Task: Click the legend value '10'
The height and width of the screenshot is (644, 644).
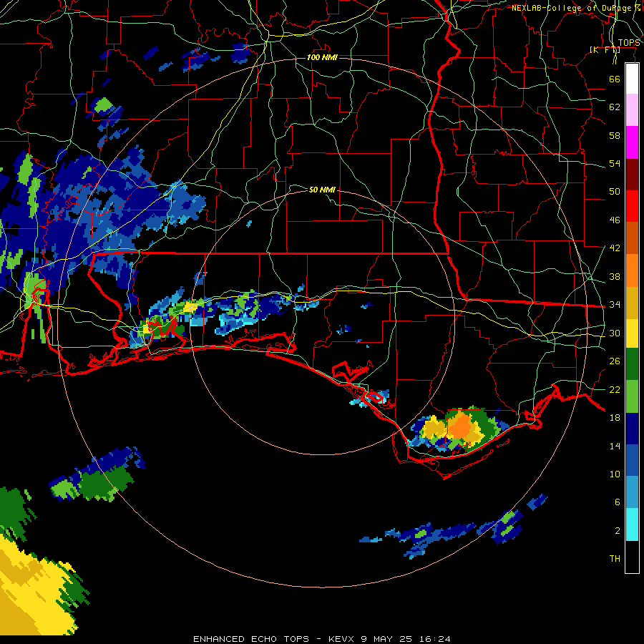Action: 615,474
